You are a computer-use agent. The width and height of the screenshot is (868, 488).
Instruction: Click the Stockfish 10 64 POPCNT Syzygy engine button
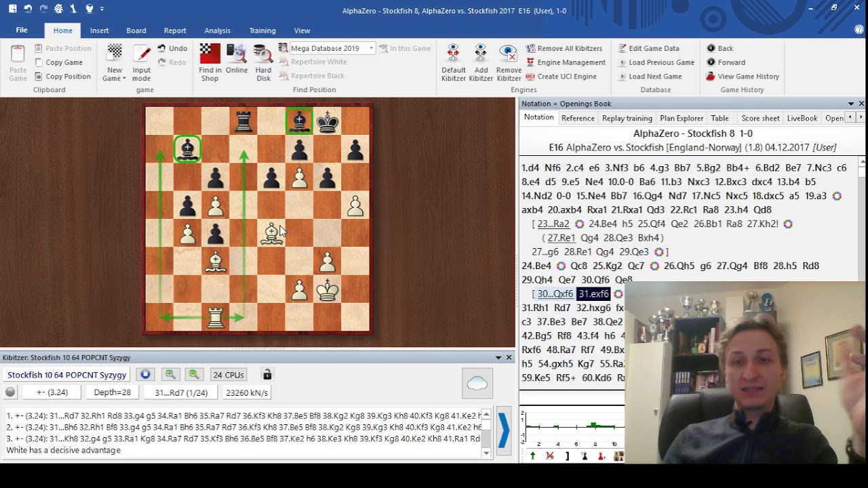(67, 375)
